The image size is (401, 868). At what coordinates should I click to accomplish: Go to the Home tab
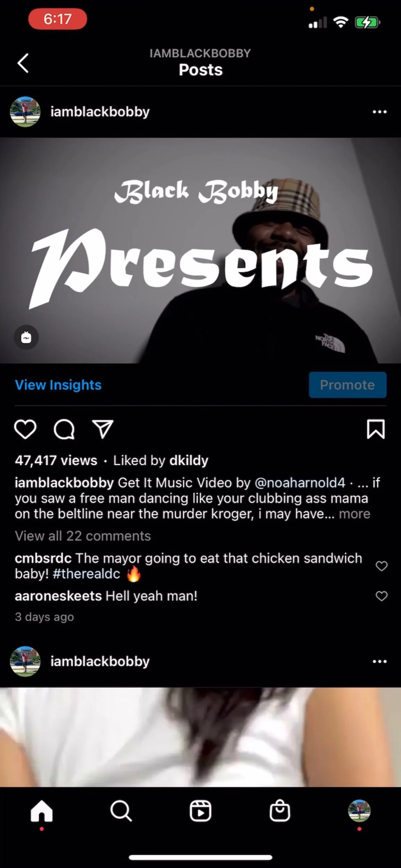click(42, 811)
